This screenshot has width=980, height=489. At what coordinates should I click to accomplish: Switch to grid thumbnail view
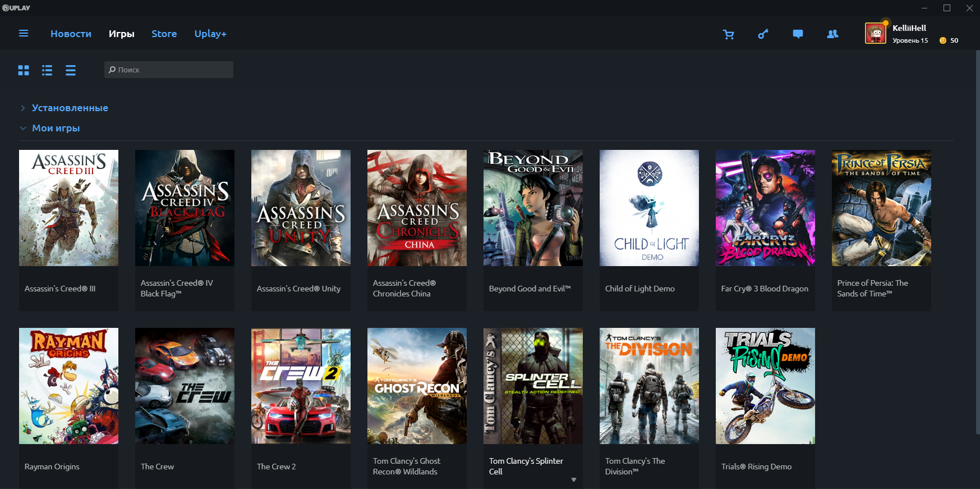[x=24, y=70]
